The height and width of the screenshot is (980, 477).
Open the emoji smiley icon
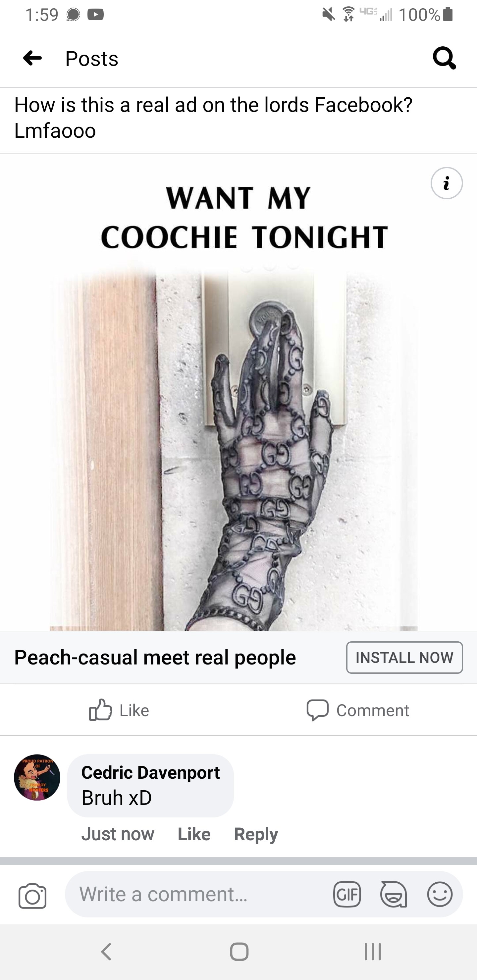click(440, 894)
